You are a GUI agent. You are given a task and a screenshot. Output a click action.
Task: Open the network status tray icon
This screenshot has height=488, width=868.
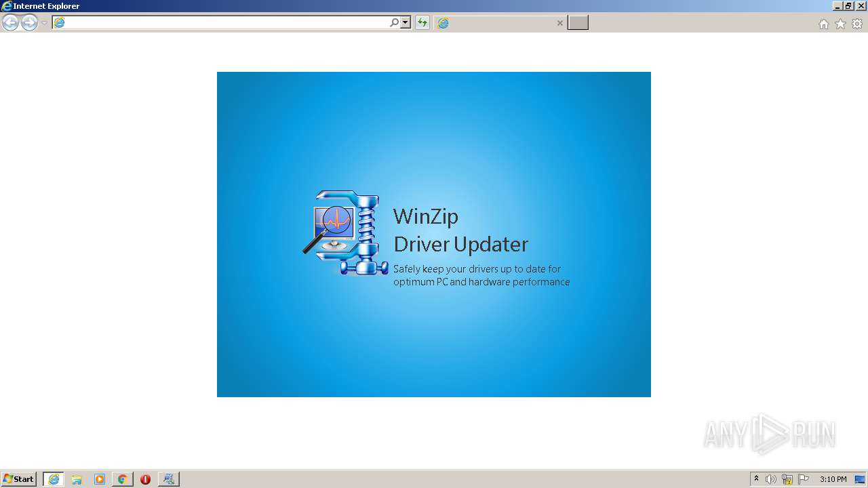click(787, 479)
